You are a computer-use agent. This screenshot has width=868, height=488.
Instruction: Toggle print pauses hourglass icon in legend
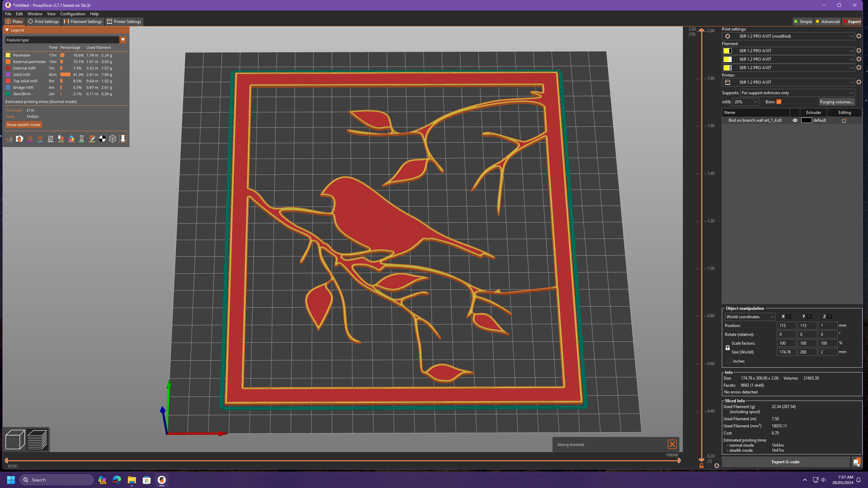(82, 139)
